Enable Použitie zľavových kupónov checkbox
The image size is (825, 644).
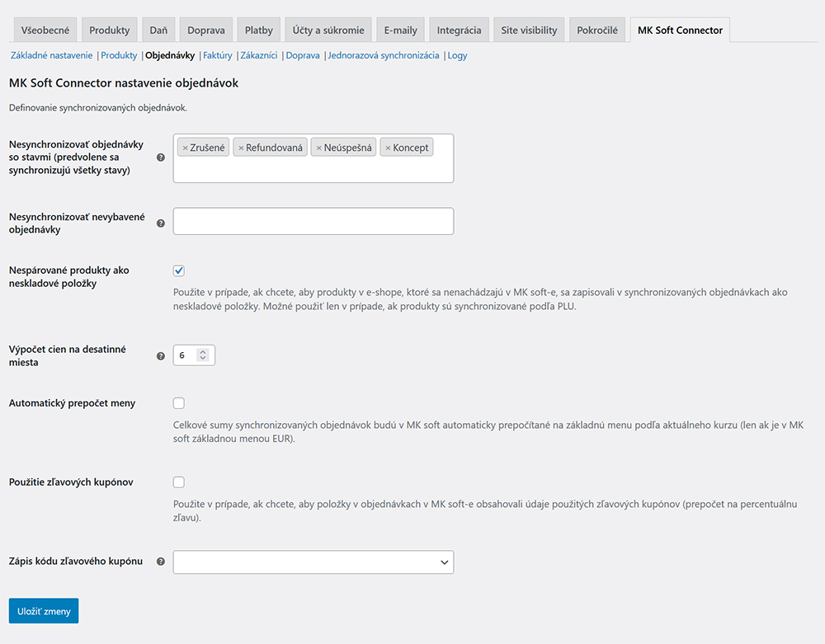point(179,482)
